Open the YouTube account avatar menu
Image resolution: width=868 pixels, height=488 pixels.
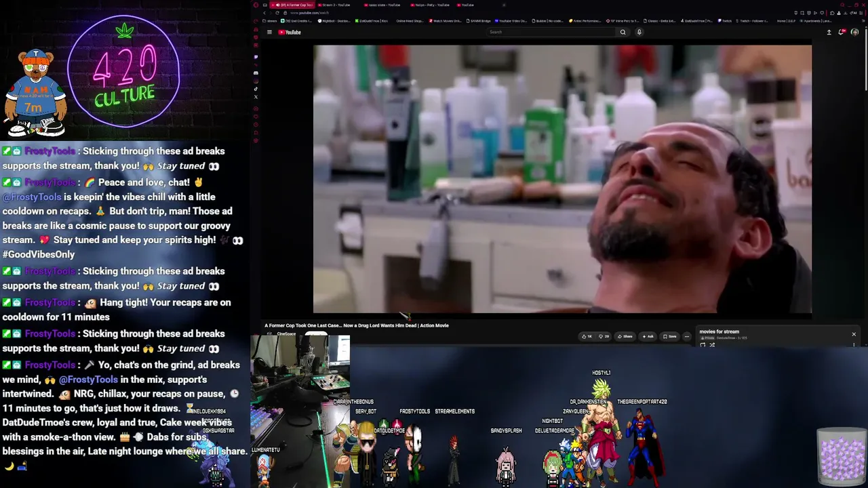854,32
